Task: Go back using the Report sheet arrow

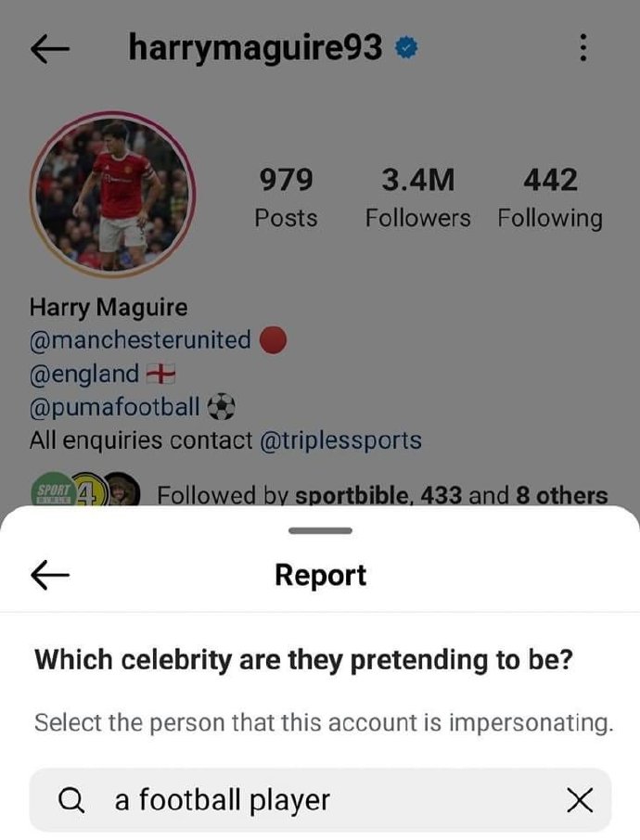Action: (x=51, y=576)
